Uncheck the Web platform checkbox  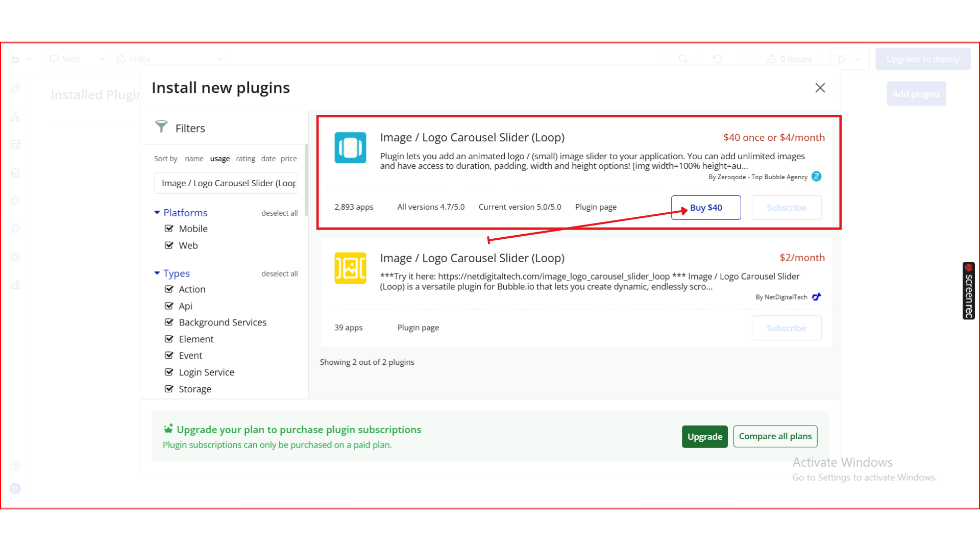pos(169,245)
